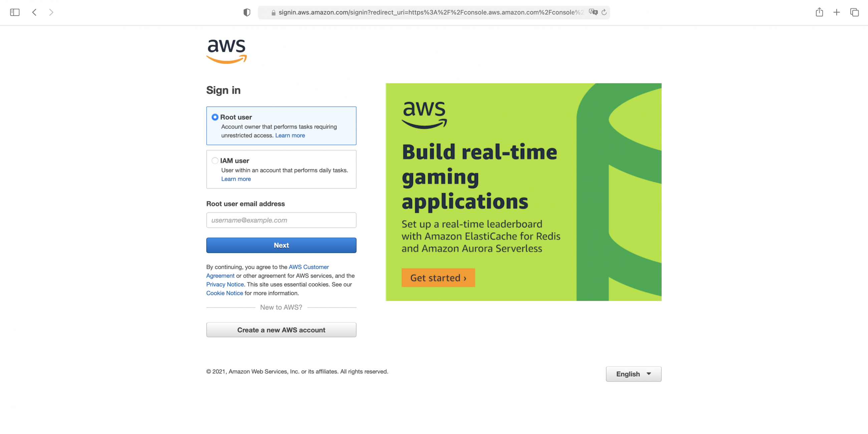Click the reload page icon
This screenshot has height=434, width=868.
click(604, 12)
